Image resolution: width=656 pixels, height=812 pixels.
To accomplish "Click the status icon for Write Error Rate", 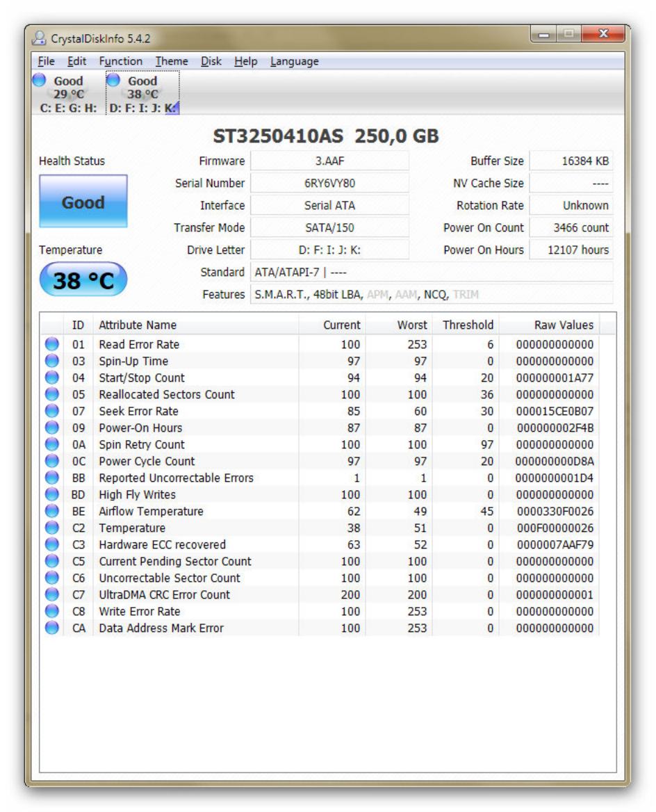I will coord(52,611).
